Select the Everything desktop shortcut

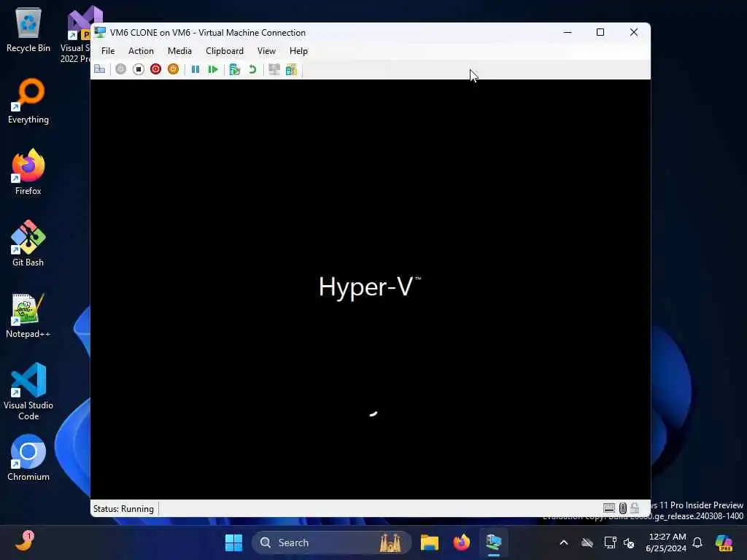(28, 101)
